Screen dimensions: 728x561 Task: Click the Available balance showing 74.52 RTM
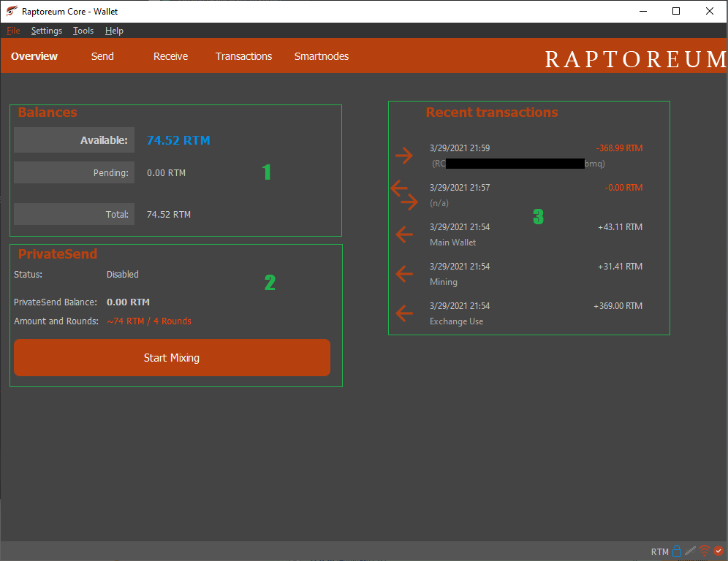click(178, 140)
